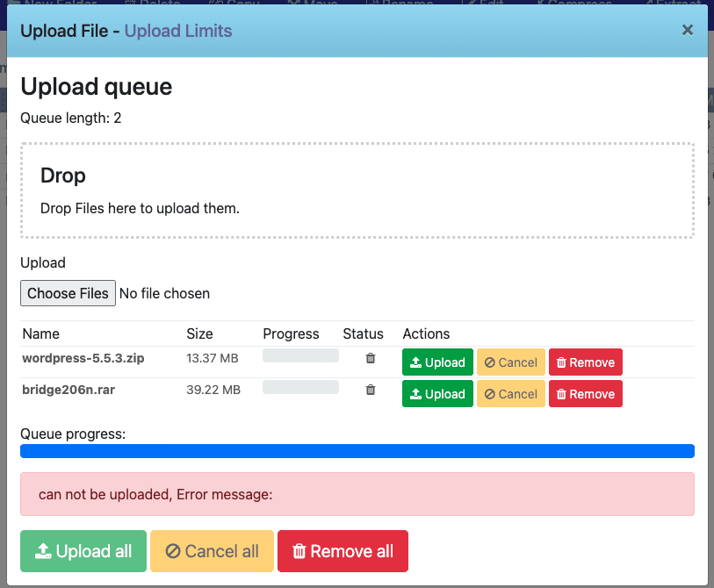Cancel the wordpress-5.5.3.zip upload
The image size is (714, 588).
point(510,362)
